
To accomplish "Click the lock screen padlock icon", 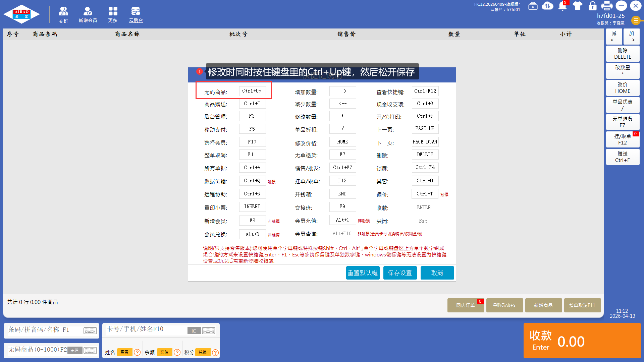I will point(592,6).
